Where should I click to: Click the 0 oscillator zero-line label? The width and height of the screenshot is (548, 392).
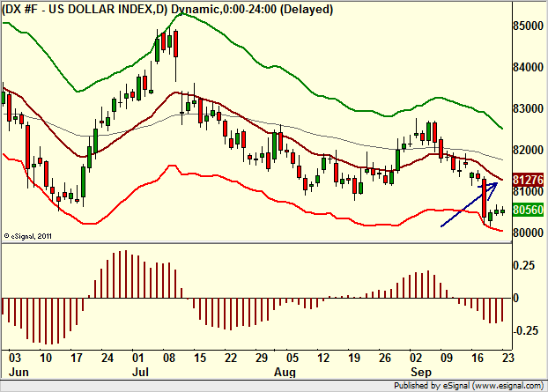(516, 298)
